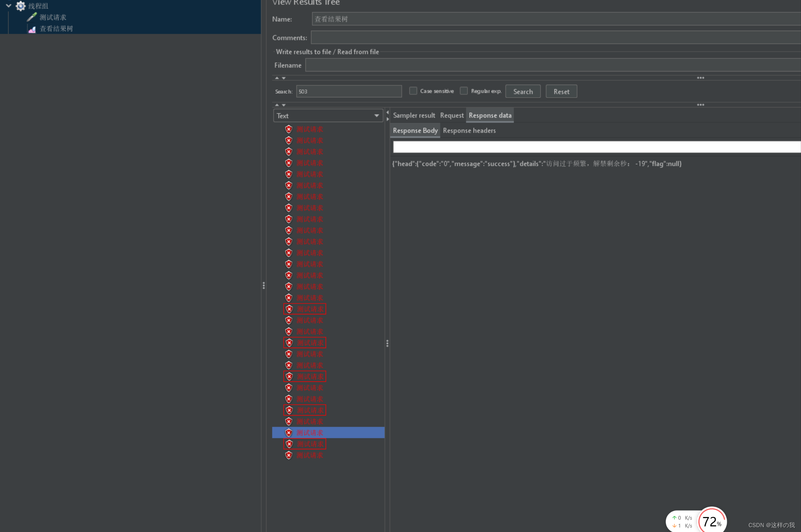The width and height of the screenshot is (801, 532).
Task: Open 查看结果树 in the test plan tree
Action: (56, 29)
